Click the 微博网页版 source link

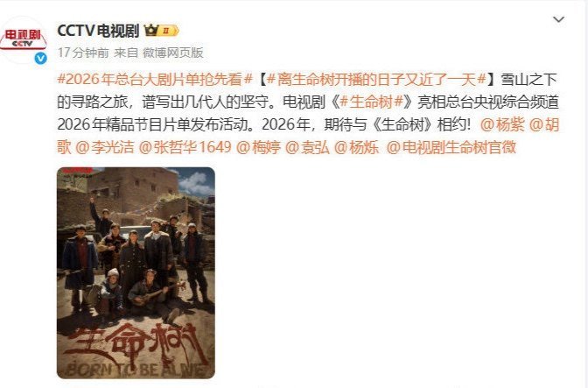[x=173, y=53]
